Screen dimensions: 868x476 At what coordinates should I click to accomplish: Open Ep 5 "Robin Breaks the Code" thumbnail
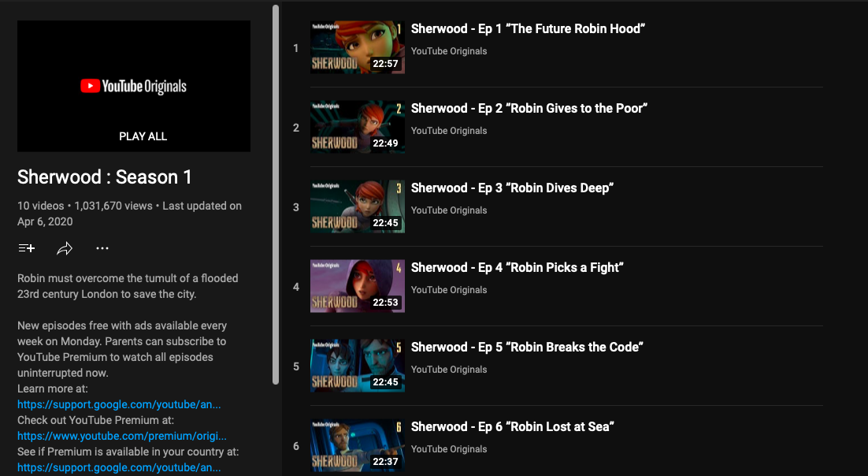click(x=357, y=366)
